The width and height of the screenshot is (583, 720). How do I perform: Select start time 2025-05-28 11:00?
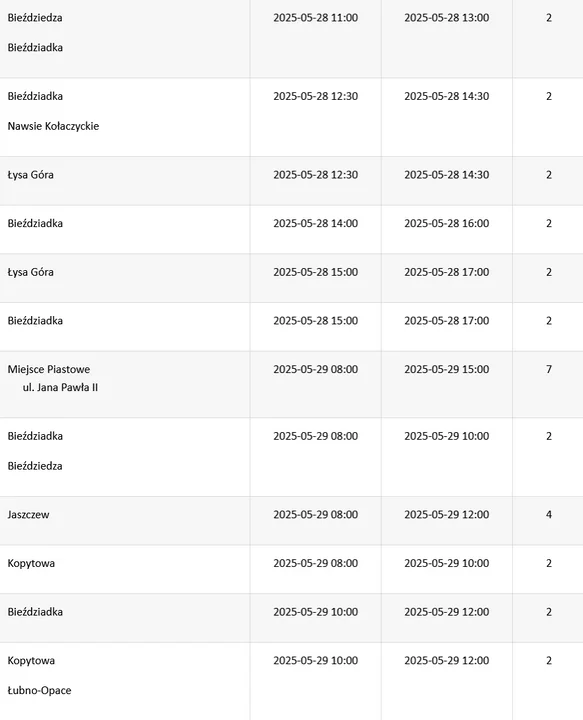pos(315,18)
